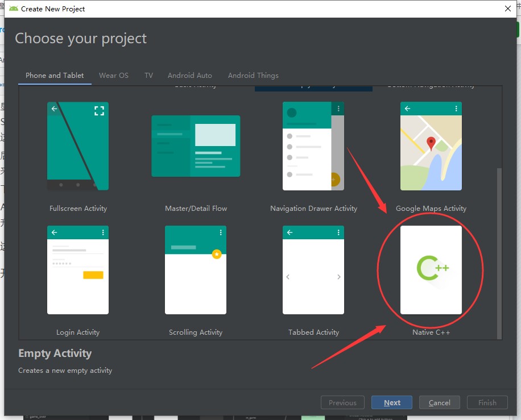The height and width of the screenshot is (420, 521).
Task: Click the 'Google Maps Activity' label
Action: 431,209
